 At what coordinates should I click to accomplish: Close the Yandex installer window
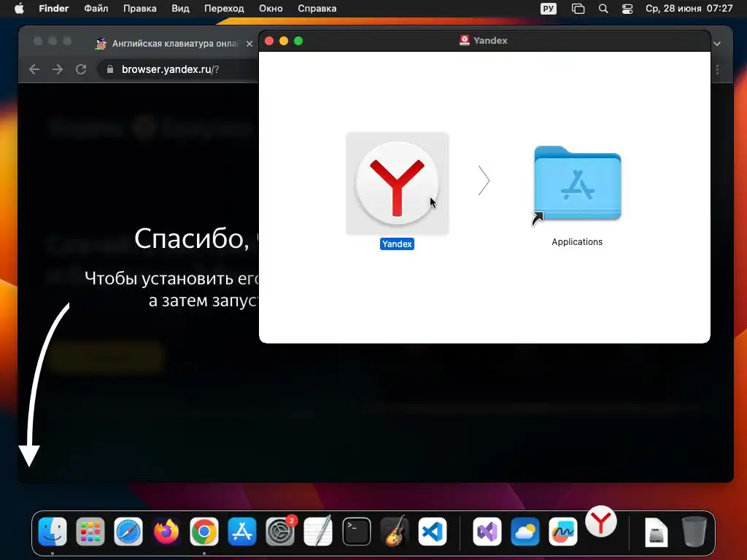point(269,41)
